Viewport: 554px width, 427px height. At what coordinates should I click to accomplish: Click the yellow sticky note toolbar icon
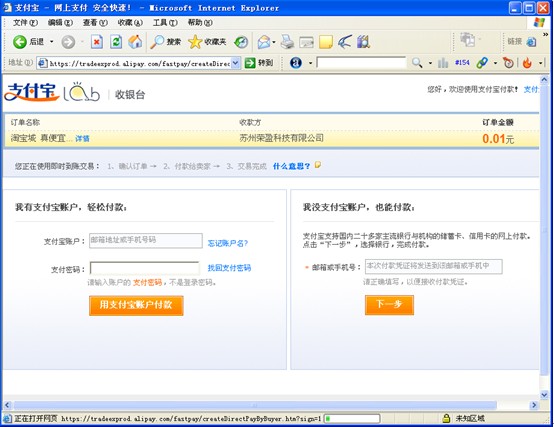click(x=325, y=42)
